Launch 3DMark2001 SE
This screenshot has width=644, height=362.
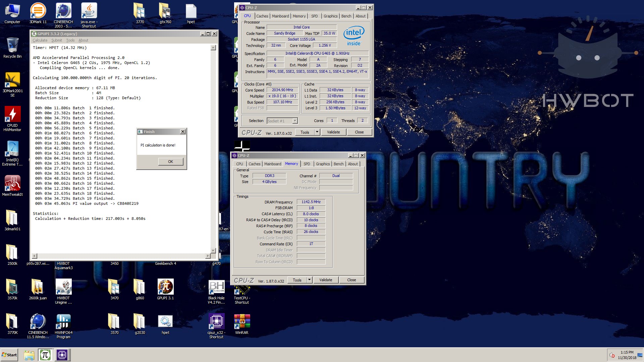(x=12, y=85)
